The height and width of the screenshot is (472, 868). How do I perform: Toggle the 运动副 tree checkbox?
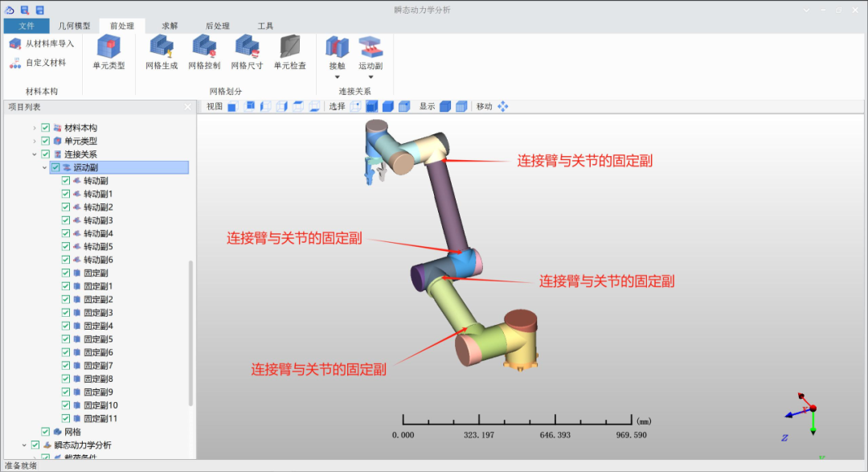click(x=55, y=167)
